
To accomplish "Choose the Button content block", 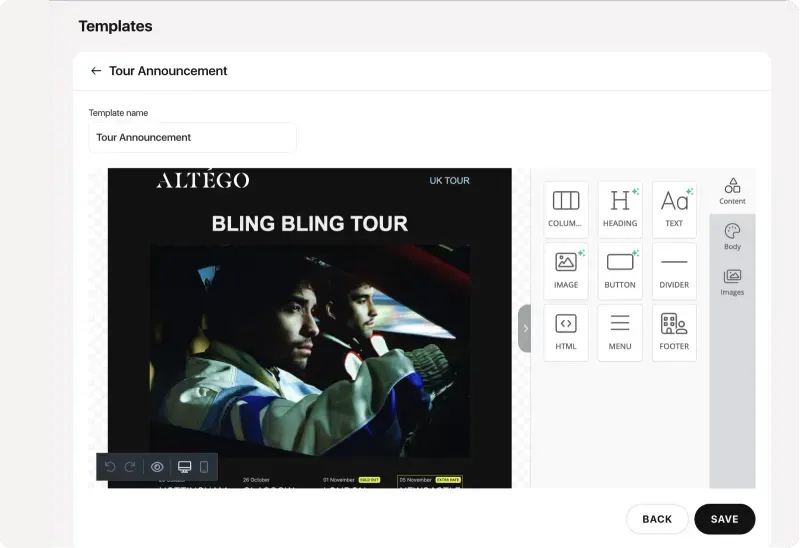I will coord(620,270).
